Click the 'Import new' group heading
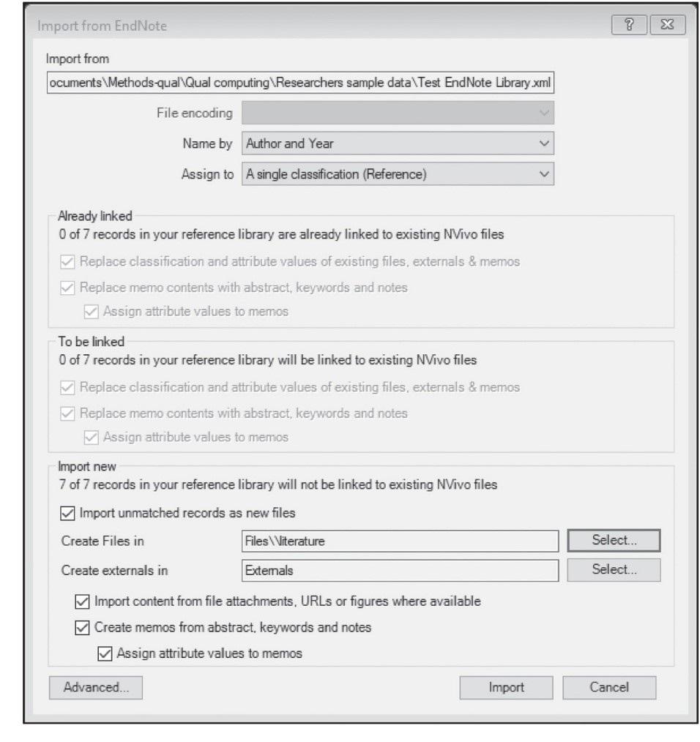Viewport: 700px width, 742px height. 86,467
